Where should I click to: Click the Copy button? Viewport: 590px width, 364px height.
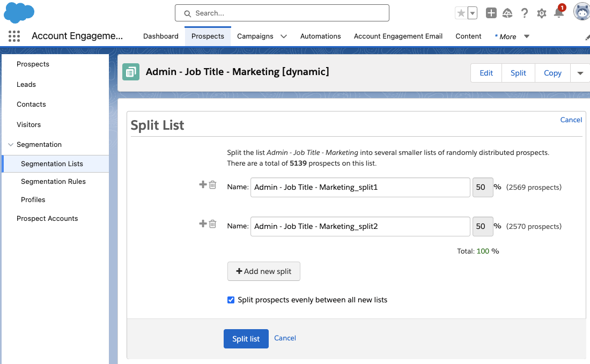pos(552,73)
